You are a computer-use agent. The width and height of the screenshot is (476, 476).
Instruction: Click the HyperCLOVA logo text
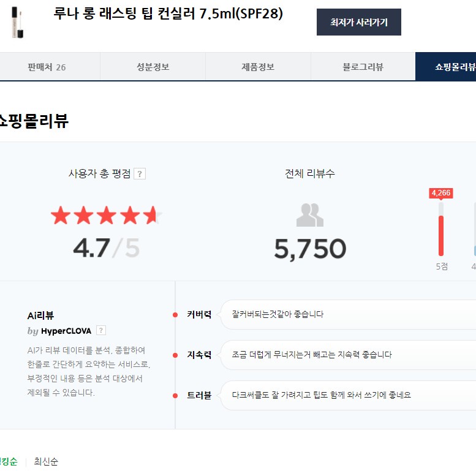point(66,331)
